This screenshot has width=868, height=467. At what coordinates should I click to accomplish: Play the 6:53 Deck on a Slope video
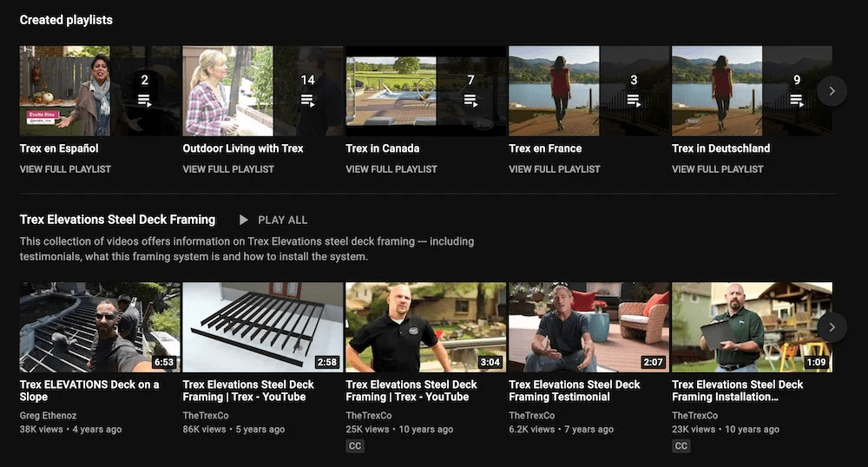(x=100, y=327)
